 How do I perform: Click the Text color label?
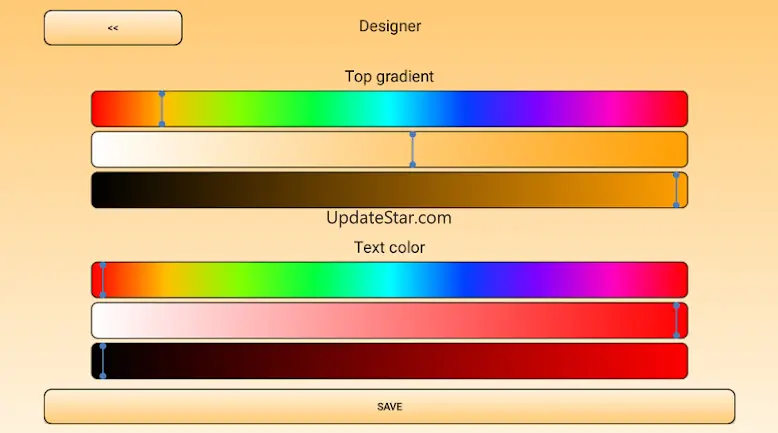tap(389, 247)
